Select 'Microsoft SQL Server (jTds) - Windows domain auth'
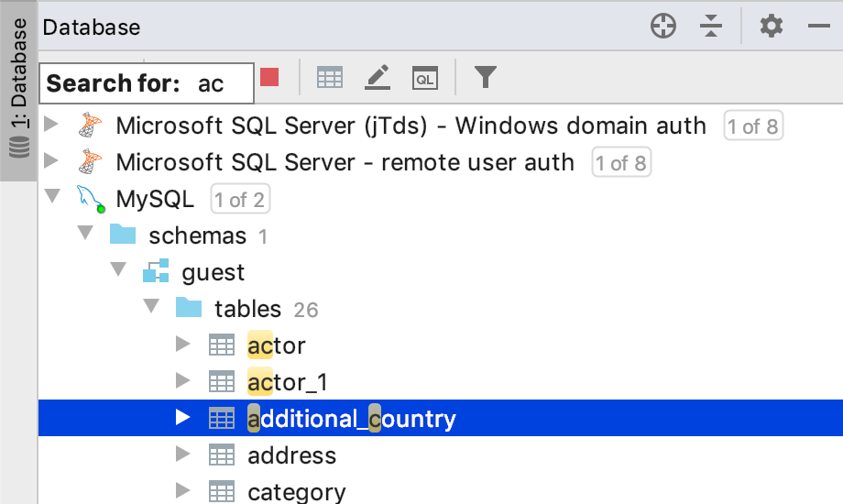 pyautogui.click(x=411, y=126)
